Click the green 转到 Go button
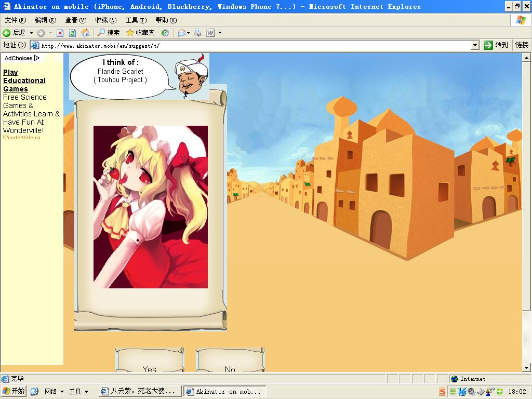 click(496, 45)
